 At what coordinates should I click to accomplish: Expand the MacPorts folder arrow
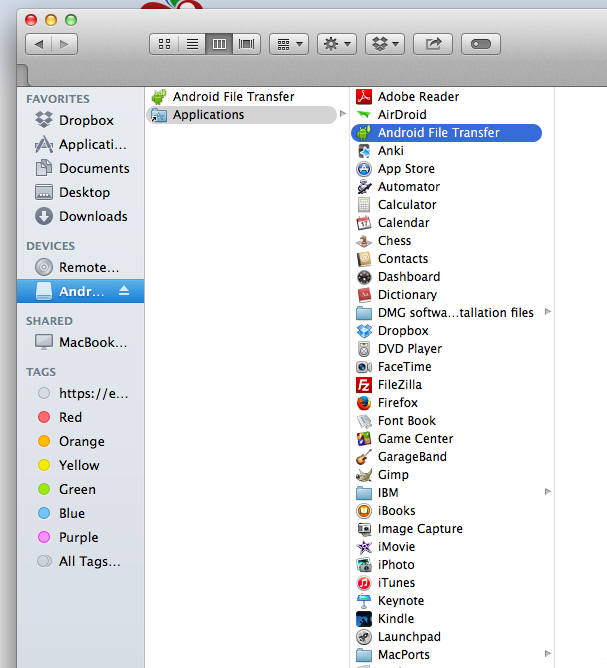[x=548, y=654]
